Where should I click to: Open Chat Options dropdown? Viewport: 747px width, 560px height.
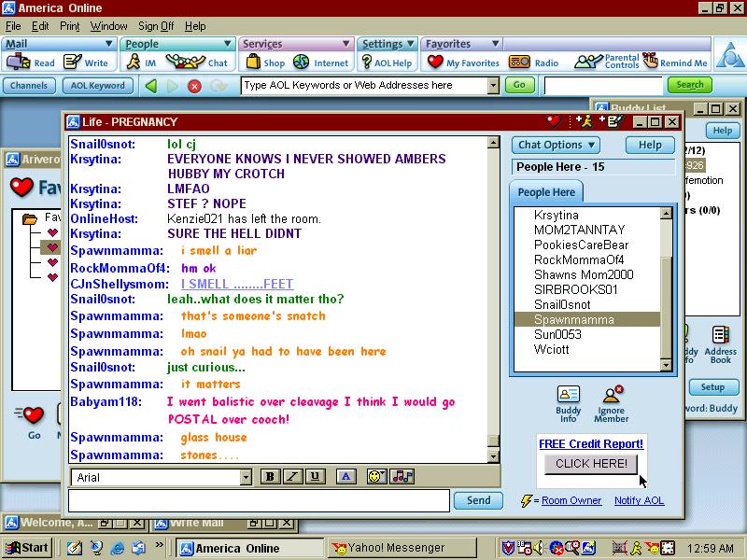(x=556, y=145)
